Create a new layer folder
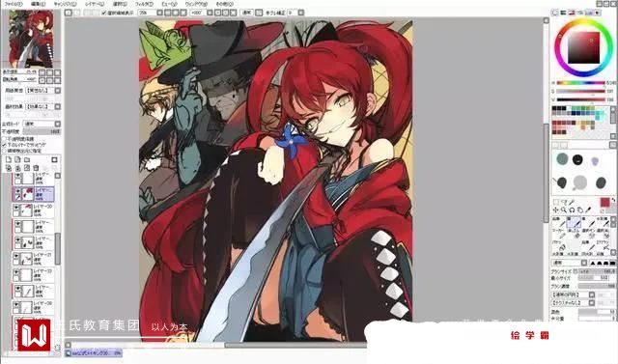The width and height of the screenshot is (618, 364). click(x=27, y=159)
